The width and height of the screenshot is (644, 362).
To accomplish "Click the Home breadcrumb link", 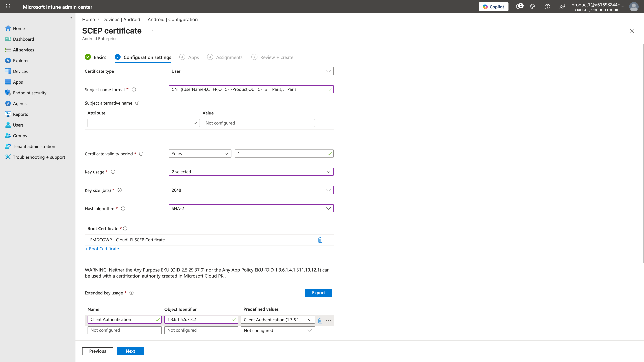I will (x=89, y=19).
